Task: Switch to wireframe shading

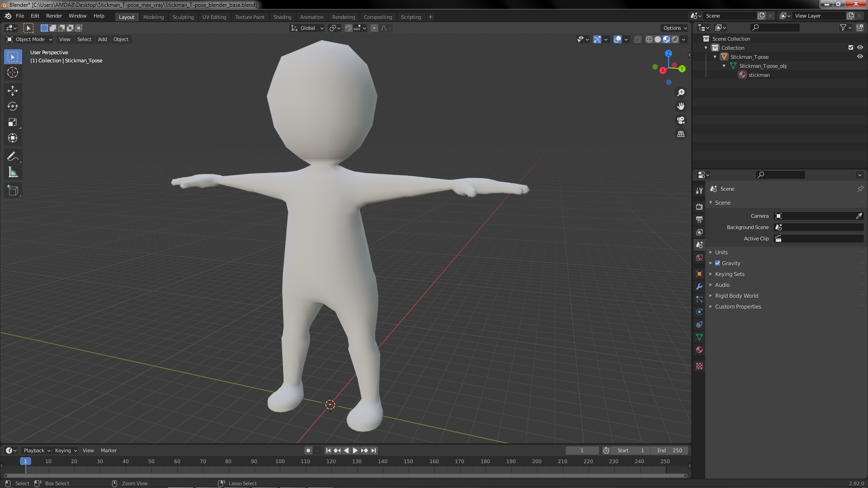Action: pos(649,39)
